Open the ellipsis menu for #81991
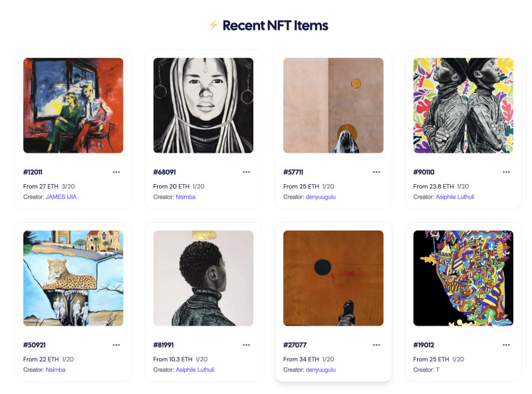Viewport: 532px width, 394px height. pyautogui.click(x=246, y=345)
